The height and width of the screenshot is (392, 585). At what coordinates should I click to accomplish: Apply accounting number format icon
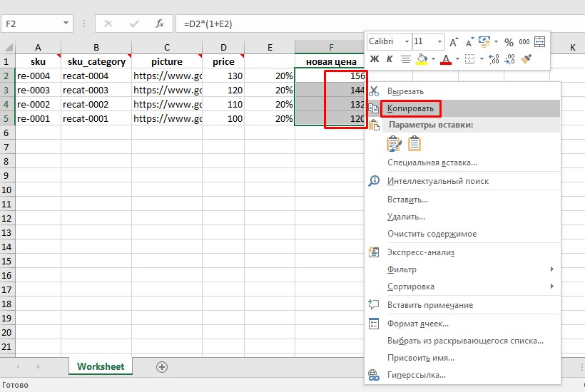pos(484,42)
